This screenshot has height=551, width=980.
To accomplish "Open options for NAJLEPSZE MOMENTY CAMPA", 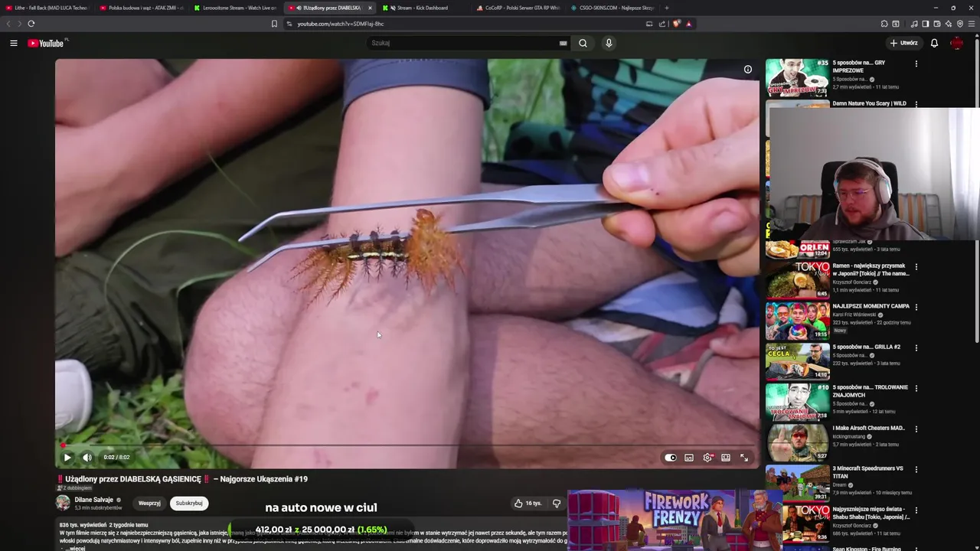I will point(916,308).
